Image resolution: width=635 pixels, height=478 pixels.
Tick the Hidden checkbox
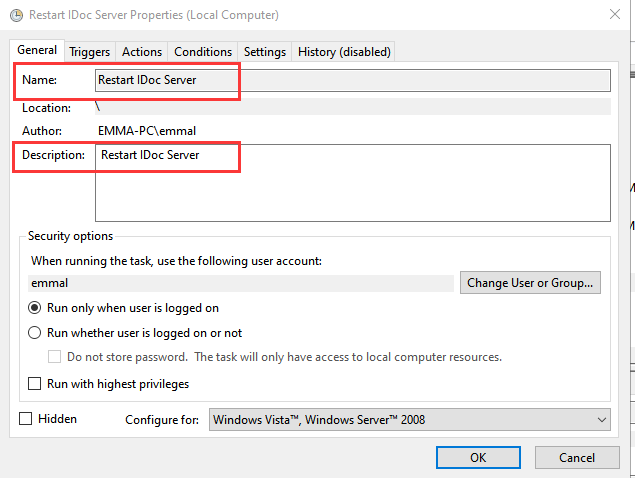point(26,419)
